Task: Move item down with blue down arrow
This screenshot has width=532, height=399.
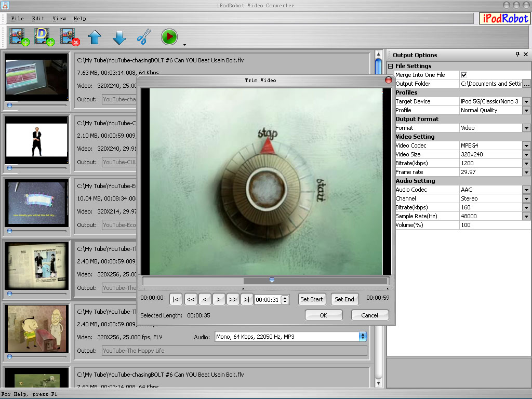Action: click(x=119, y=37)
